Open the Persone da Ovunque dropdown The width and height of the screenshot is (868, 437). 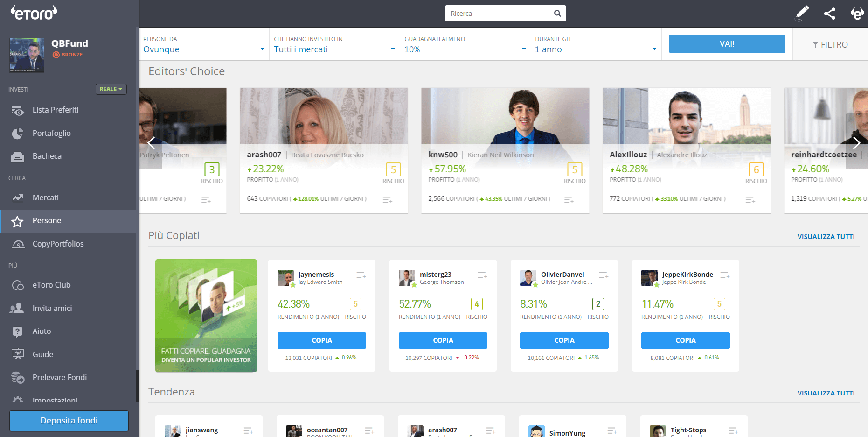point(204,44)
